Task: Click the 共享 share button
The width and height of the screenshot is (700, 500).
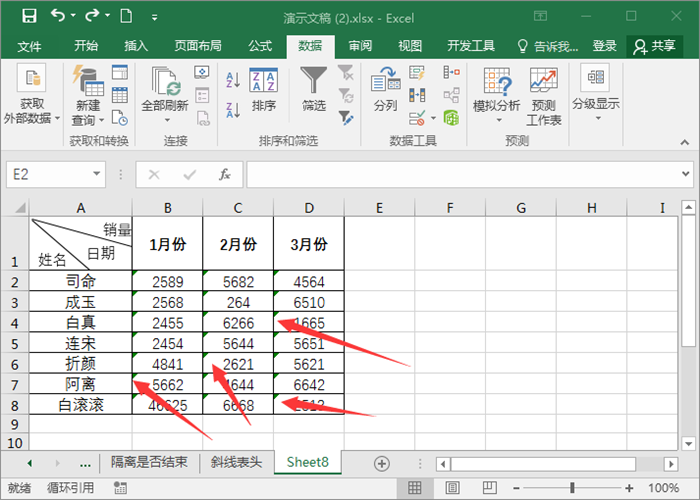Action: 654,46
